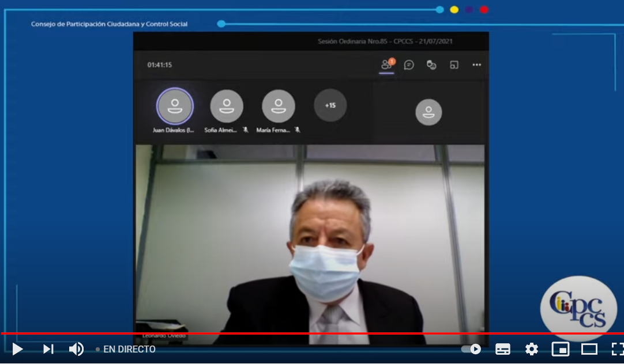Activate the miniplayer mode

pos(561,349)
